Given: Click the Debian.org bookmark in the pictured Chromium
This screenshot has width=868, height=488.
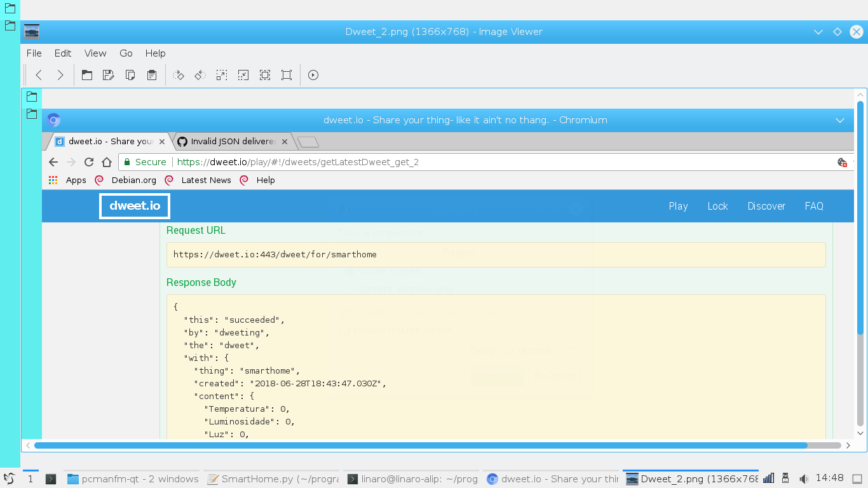Looking at the screenshot, I should click(125, 180).
